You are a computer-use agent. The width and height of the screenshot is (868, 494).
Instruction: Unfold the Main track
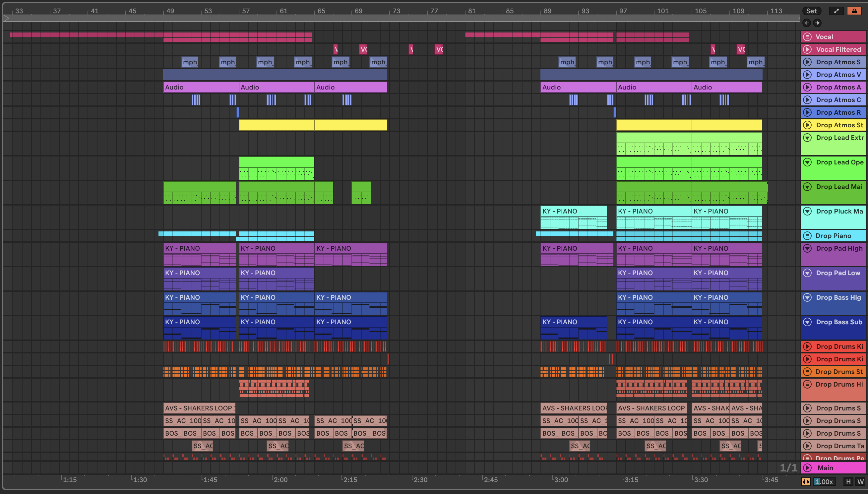807,468
